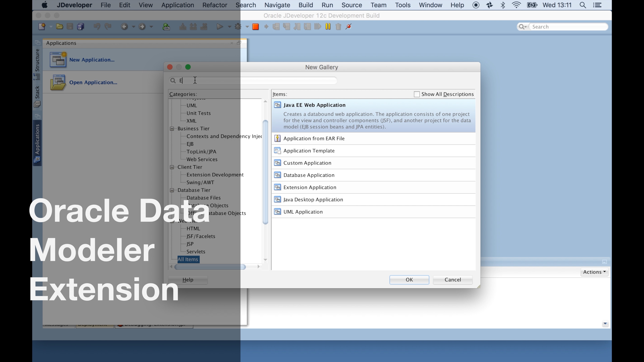Click the Undo toolbar icon
This screenshot has height=362, width=644.
click(97, 26)
